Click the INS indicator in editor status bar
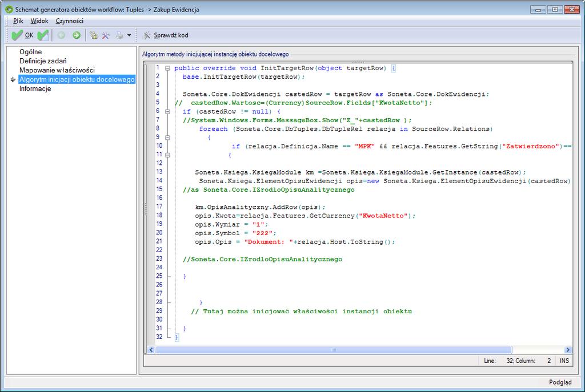Image resolution: width=585 pixels, height=392 pixels. coord(564,361)
